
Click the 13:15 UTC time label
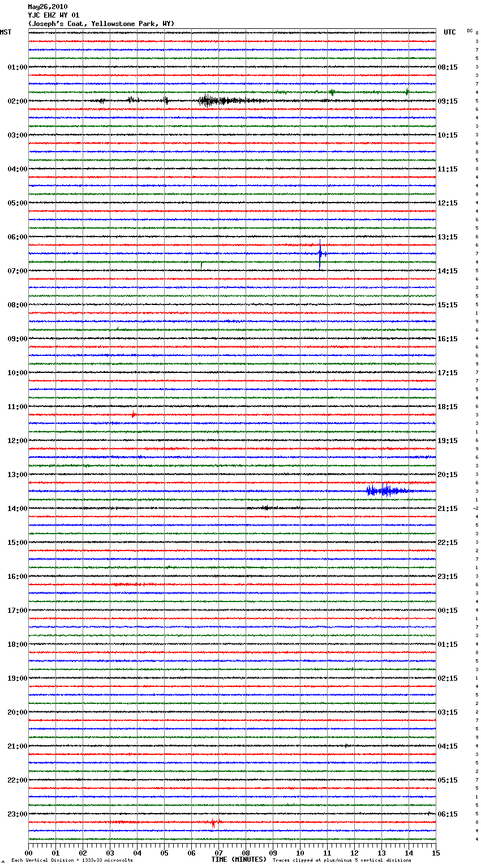tap(448, 237)
